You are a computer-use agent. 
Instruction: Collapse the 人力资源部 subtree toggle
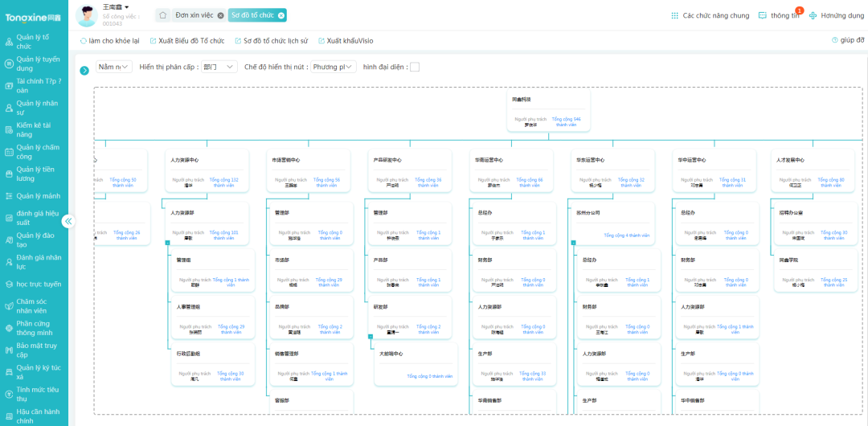click(167, 241)
